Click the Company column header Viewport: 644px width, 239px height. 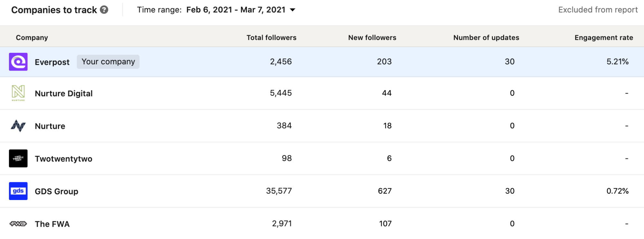tap(32, 38)
